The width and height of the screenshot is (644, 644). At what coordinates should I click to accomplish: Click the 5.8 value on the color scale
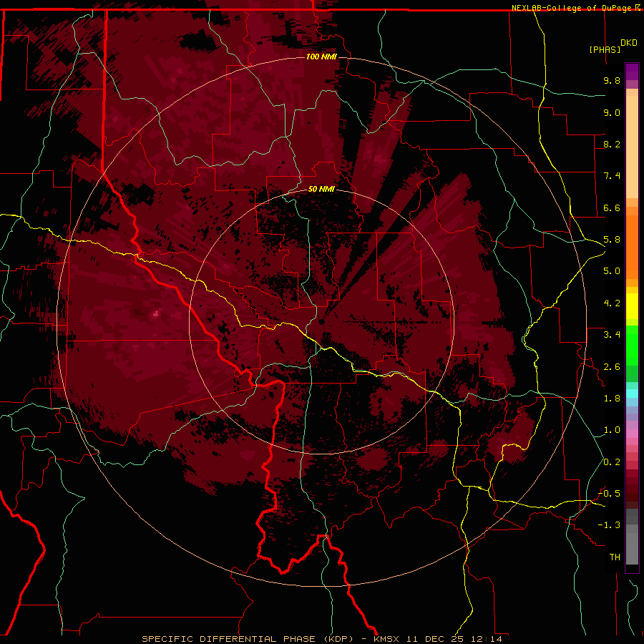point(612,240)
